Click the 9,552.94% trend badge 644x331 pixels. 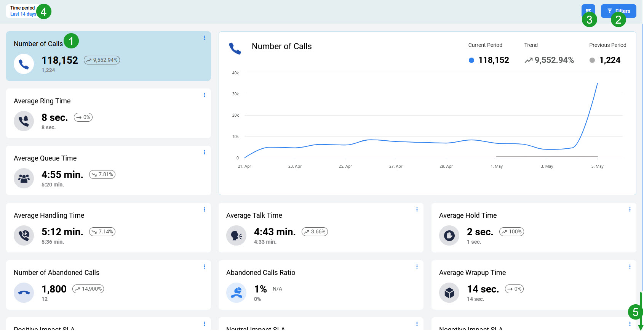102,60
